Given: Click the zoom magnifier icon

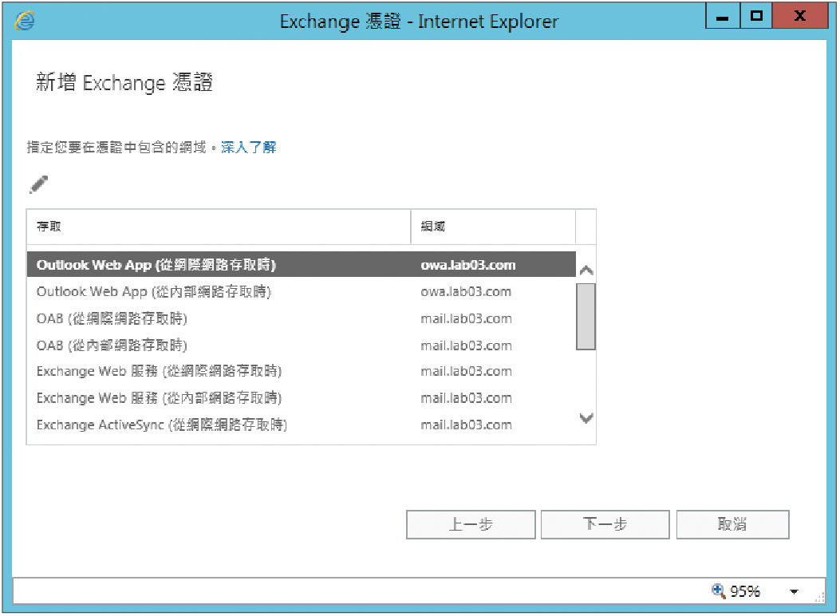Looking at the screenshot, I should 719,590.
